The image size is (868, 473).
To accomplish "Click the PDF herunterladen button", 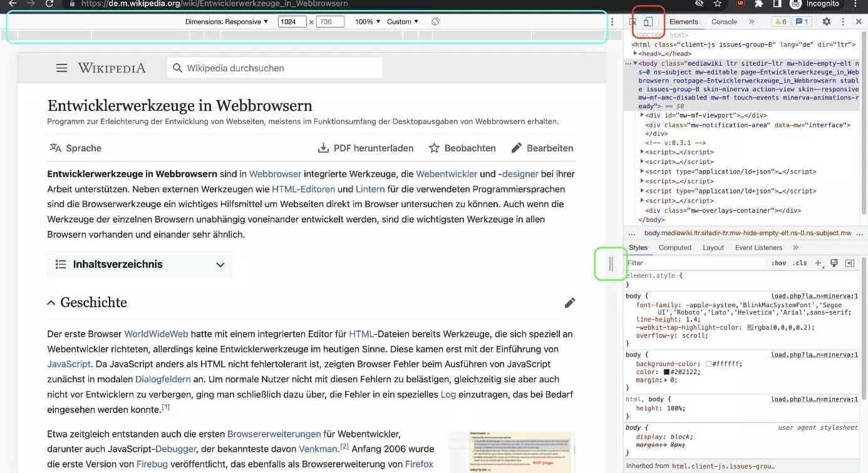I will 366,148.
